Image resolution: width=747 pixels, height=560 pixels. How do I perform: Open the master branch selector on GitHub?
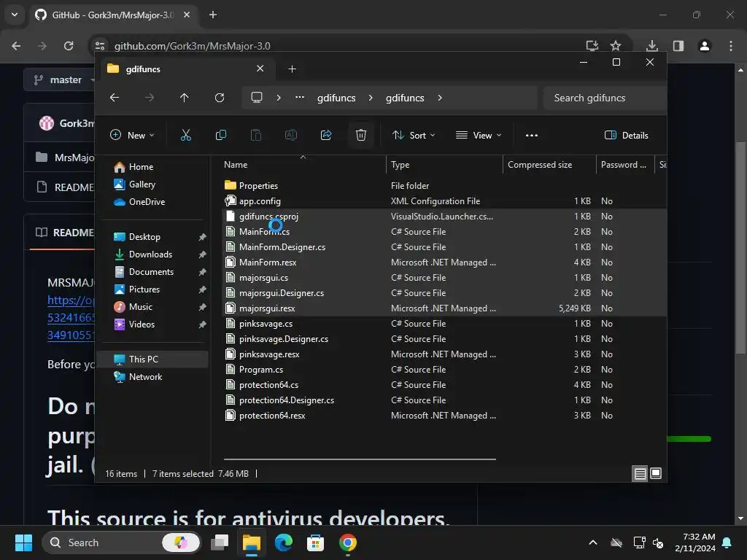pos(60,80)
